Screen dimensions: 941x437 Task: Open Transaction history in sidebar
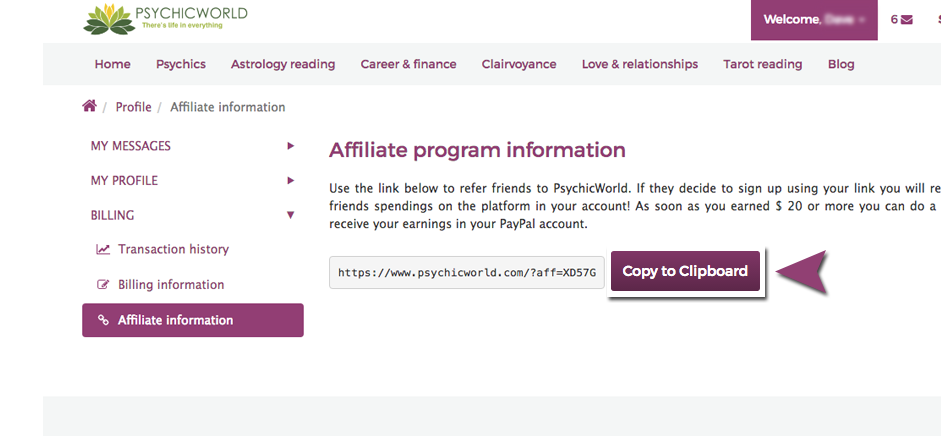pyautogui.click(x=173, y=249)
